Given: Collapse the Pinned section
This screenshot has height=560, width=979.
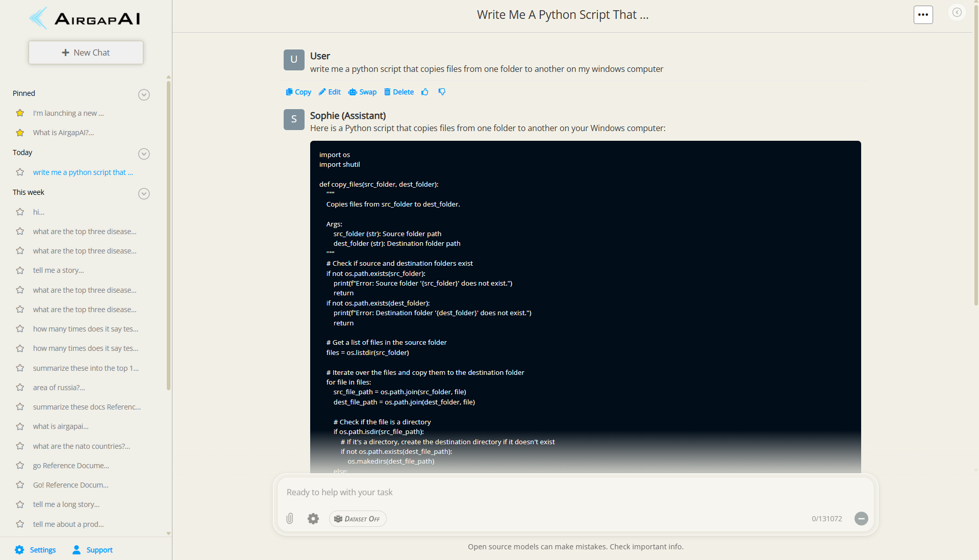Looking at the screenshot, I should coord(144,95).
